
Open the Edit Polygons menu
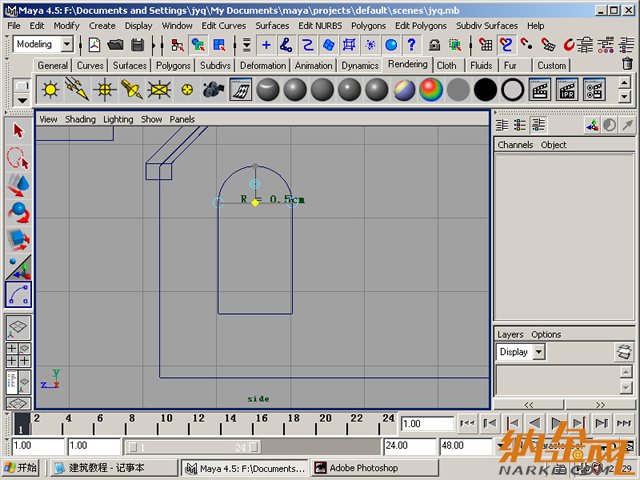point(420,26)
